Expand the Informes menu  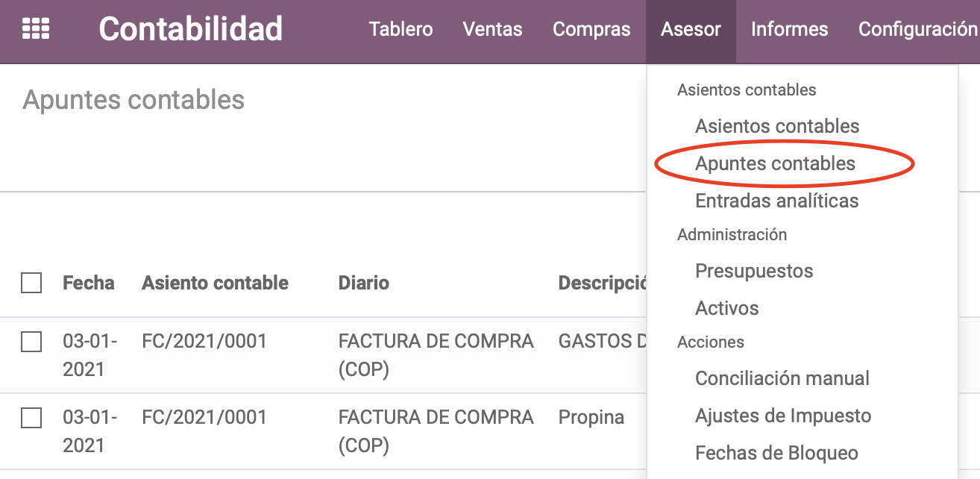[789, 30]
